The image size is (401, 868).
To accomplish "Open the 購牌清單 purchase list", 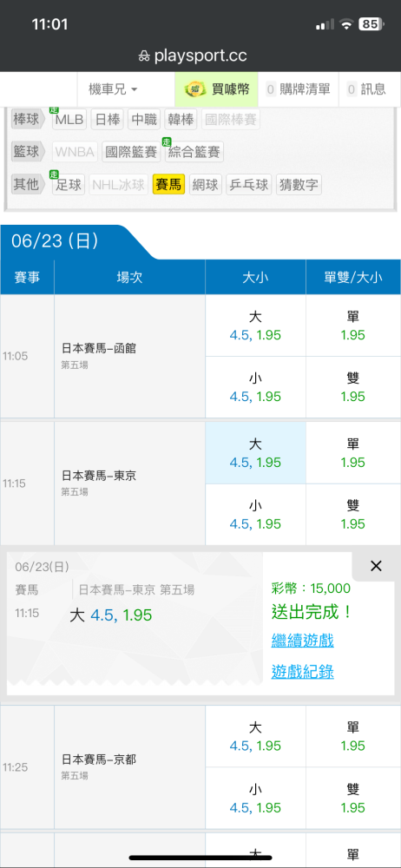I will (x=298, y=89).
